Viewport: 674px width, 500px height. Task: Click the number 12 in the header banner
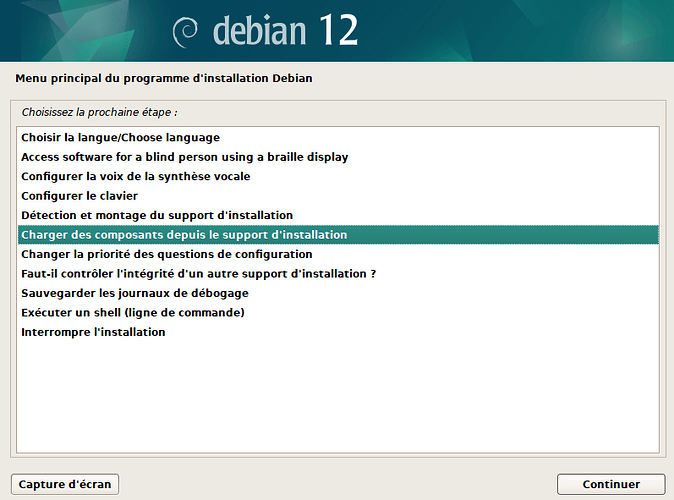[x=339, y=30]
